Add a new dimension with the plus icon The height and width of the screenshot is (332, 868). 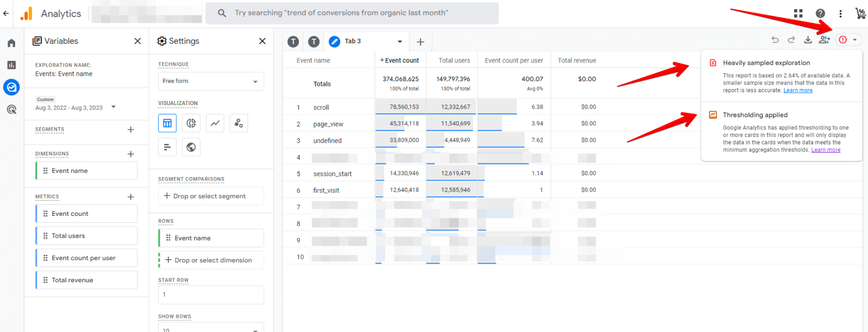click(131, 154)
